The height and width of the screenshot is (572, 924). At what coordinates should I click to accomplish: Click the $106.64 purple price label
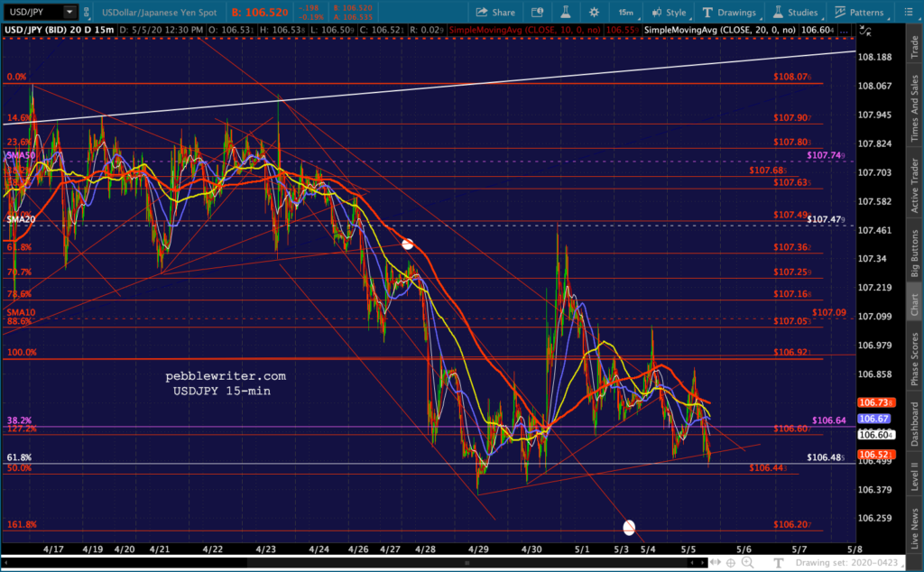pyautogui.click(x=829, y=420)
